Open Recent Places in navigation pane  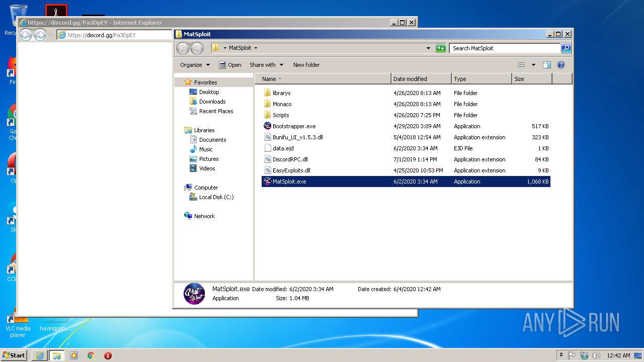coord(216,111)
